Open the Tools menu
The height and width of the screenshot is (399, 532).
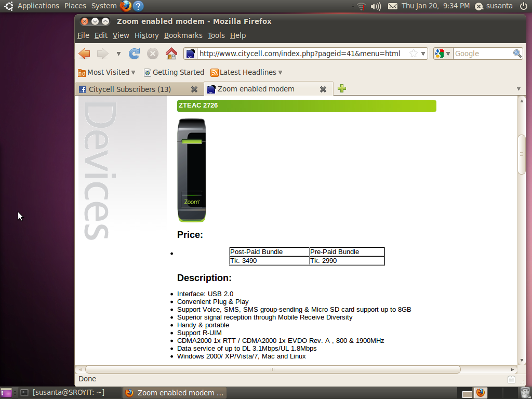click(x=216, y=35)
